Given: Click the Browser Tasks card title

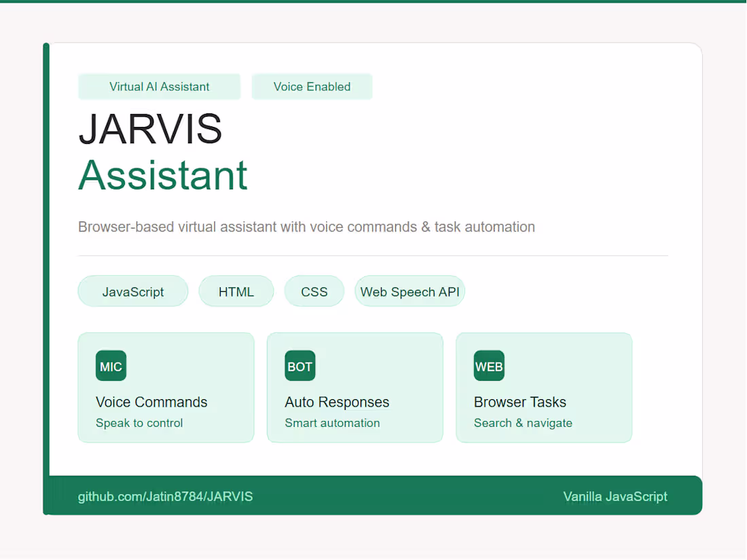Looking at the screenshot, I should coord(520,402).
